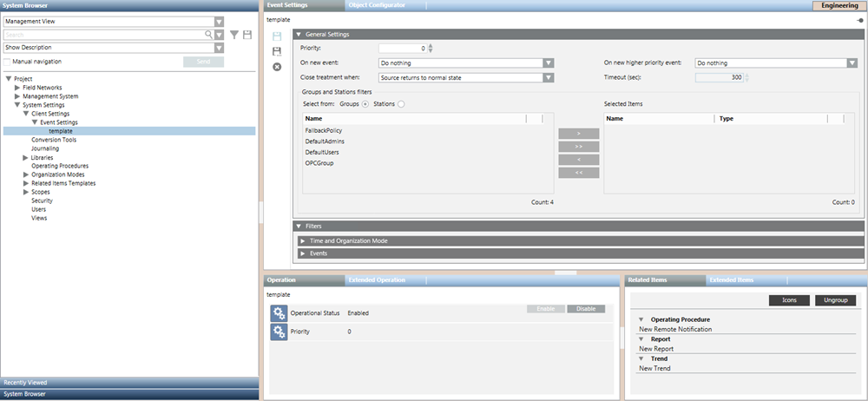Switch to the Object Configurator tab
This screenshot has width=868, height=401.
click(376, 5)
